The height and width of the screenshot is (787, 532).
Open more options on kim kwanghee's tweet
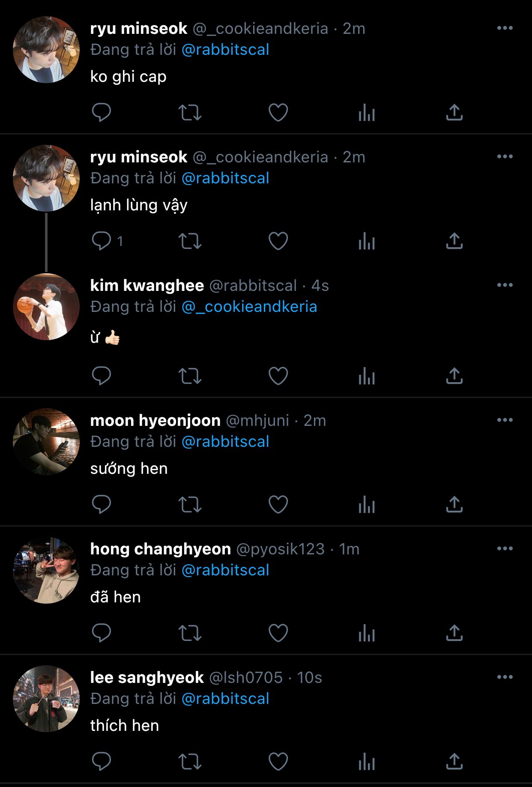click(505, 285)
